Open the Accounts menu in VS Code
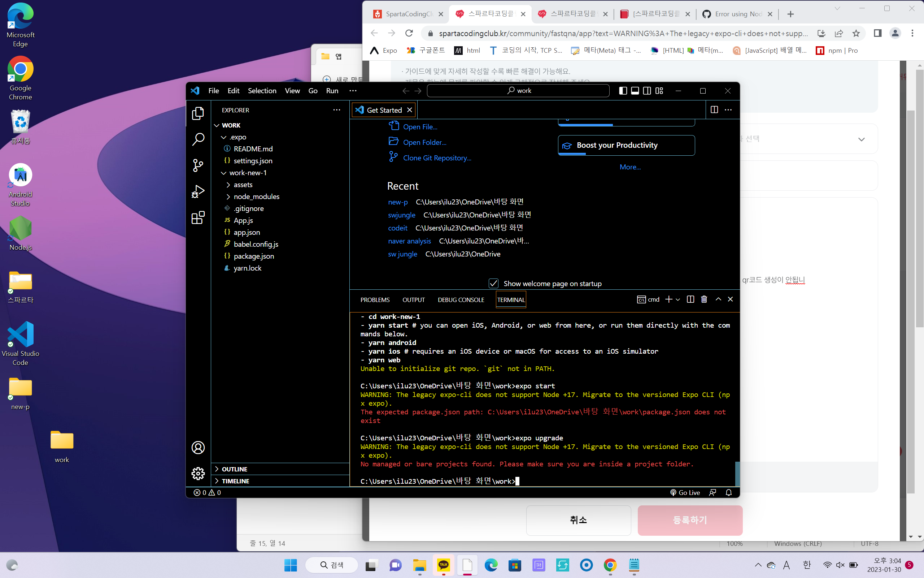 tap(198, 448)
